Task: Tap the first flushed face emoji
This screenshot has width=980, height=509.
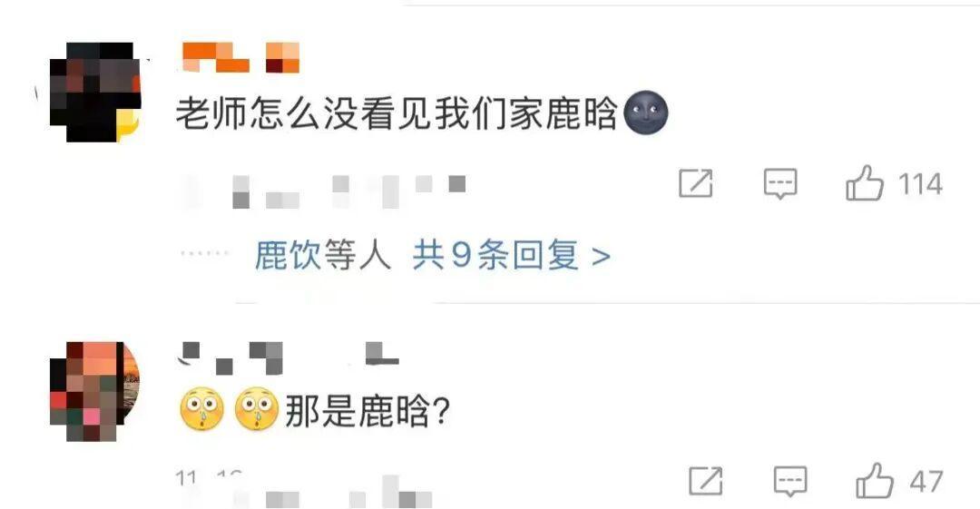Action: (x=201, y=409)
